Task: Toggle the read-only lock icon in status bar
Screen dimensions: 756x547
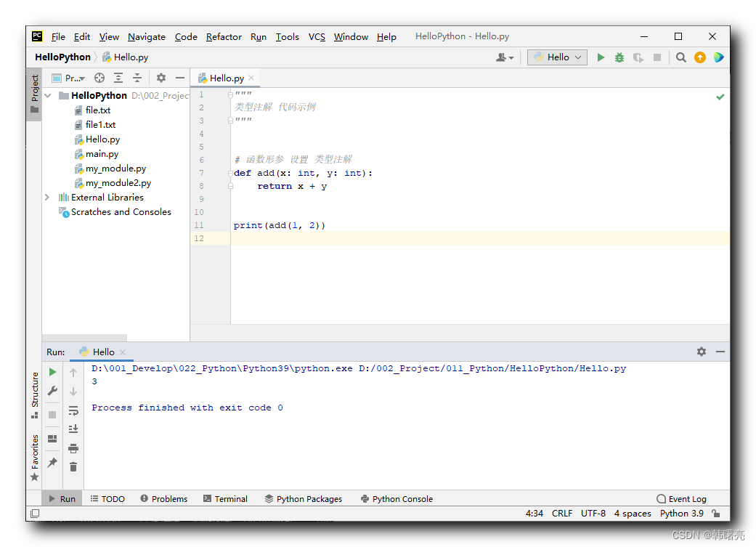Action: point(716,514)
